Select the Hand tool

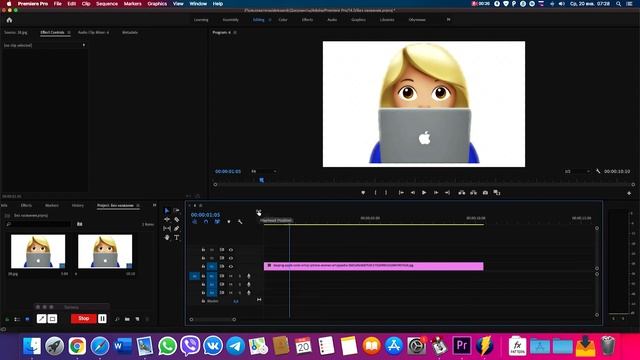pyautogui.click(x=167, y=238)
